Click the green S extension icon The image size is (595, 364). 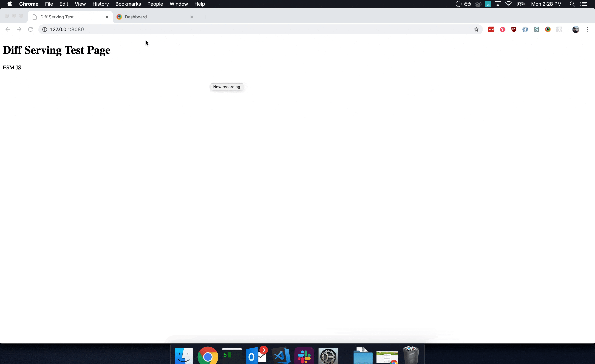[536, 29]
